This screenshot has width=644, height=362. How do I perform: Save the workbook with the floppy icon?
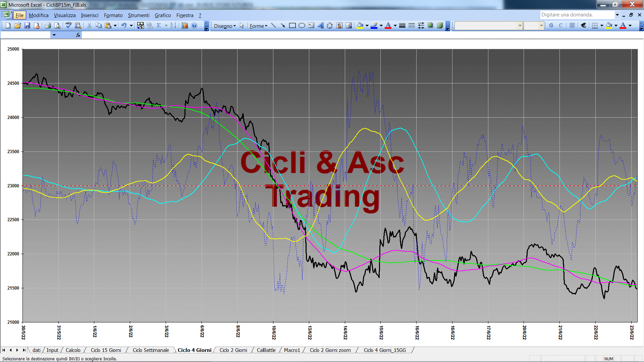pos(28,25)
